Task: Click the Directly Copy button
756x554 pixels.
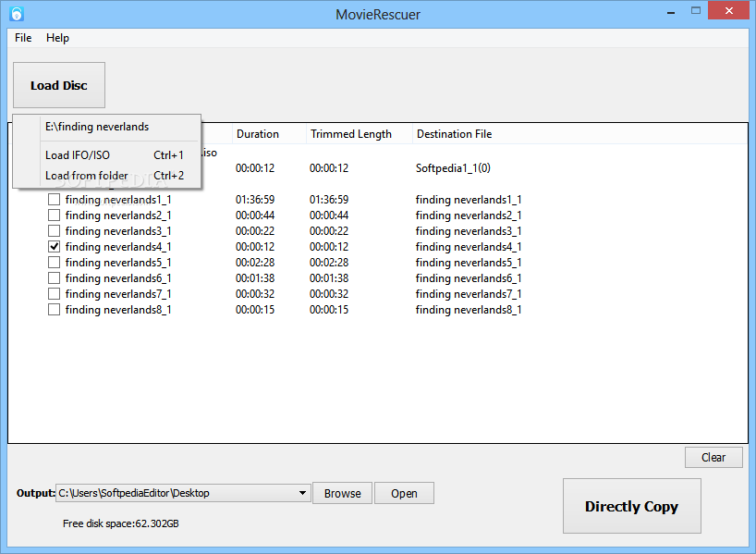Action: coord(631,506)
